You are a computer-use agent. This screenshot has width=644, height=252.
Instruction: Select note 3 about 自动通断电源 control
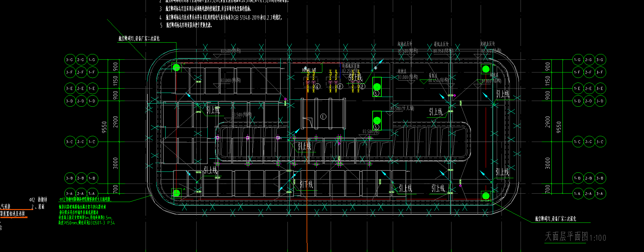(205, 9)
